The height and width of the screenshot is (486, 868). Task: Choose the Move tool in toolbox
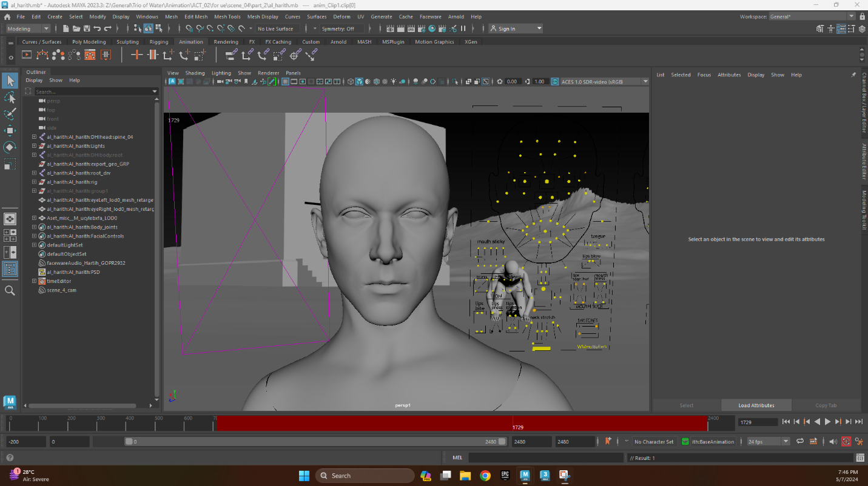[x=10, y=131]
